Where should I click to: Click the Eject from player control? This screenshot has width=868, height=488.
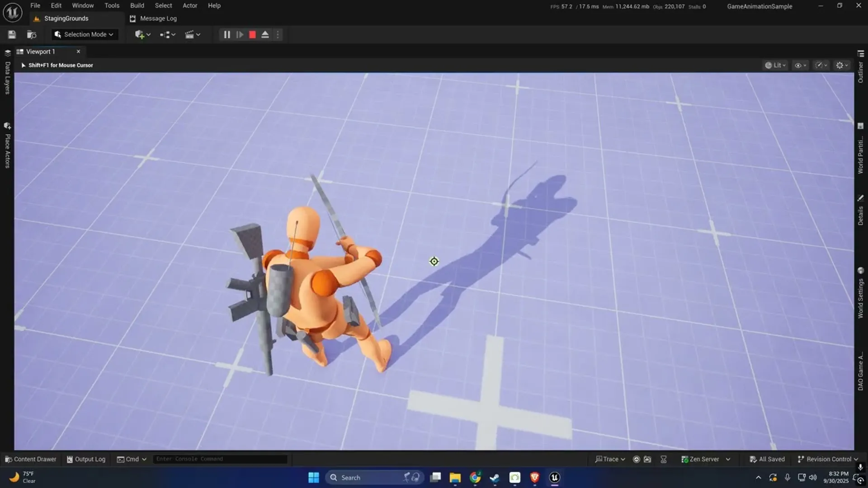tap(264, 34)
